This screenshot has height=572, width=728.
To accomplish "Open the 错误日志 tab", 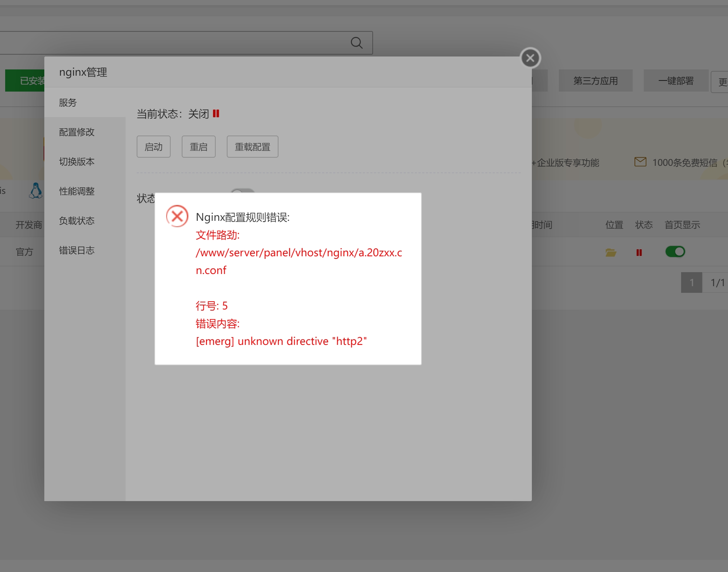I will (x=85, y=250).
